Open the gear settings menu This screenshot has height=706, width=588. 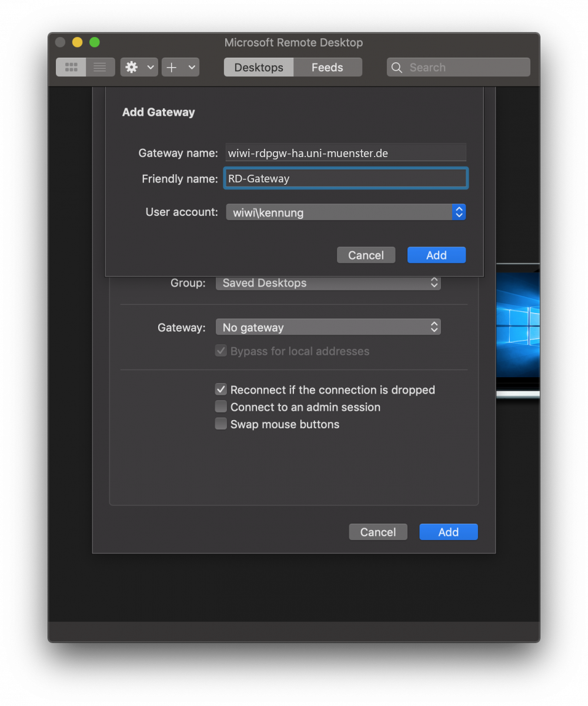[x=132, y=67]
